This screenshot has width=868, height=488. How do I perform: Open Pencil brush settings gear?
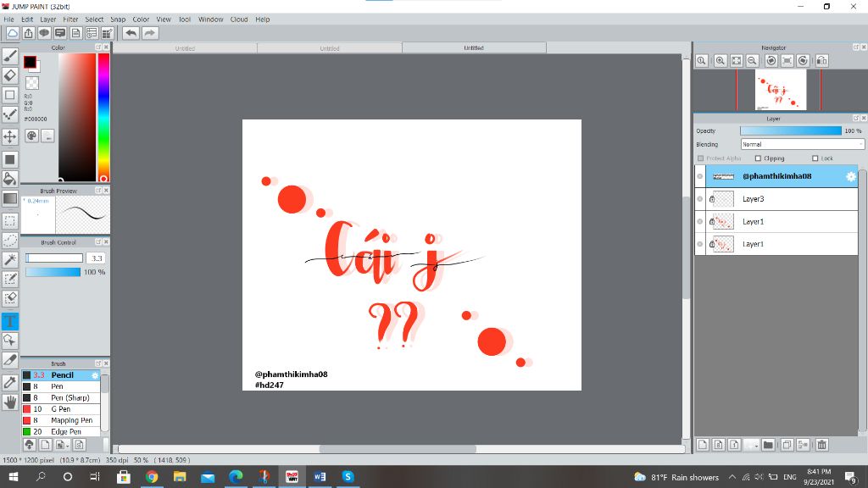[95, 375]
